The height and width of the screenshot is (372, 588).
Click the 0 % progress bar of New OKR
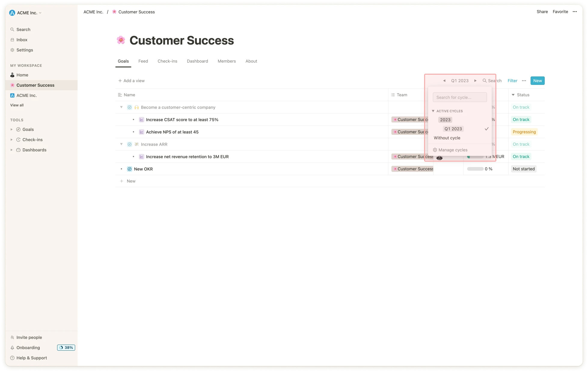(x=475, y=169)
